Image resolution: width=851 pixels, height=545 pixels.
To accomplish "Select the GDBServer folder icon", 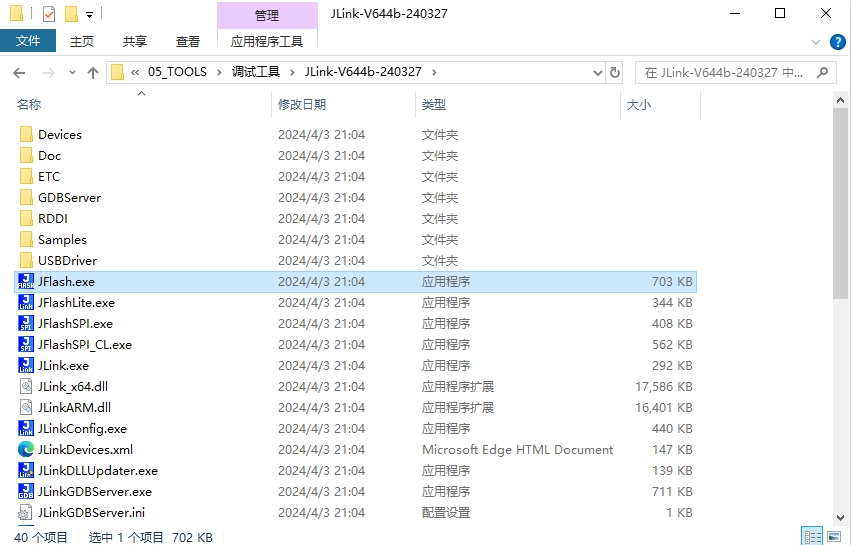I will pyautogui.click(x=26, y=197).
